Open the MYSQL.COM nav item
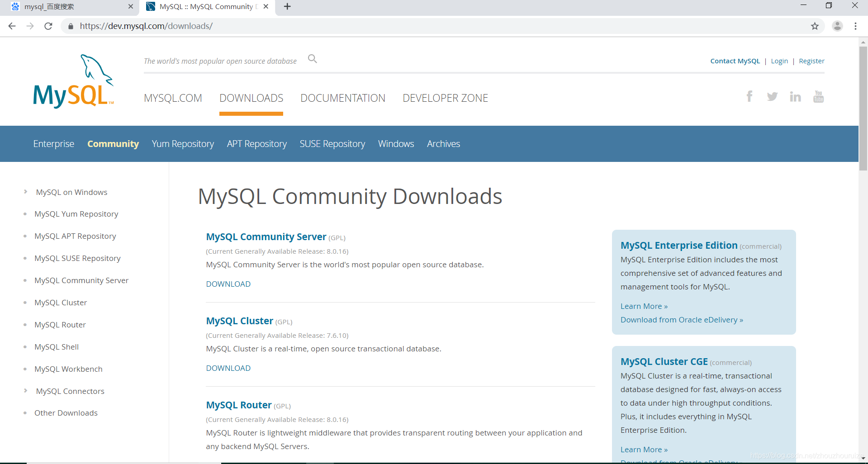868x464 pixels. (x=173, y=98)
